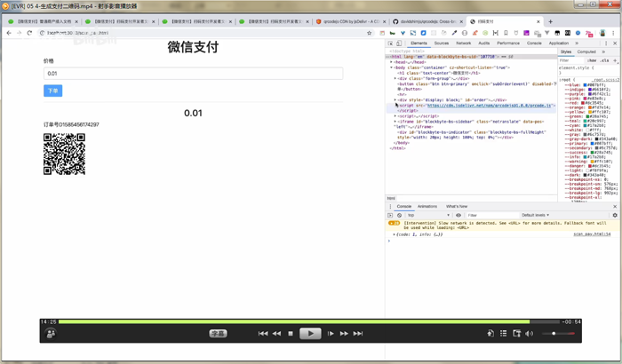622x364 pixels.
Task: Toggle .cls element classes panel
Action: [x=604, y=60]
